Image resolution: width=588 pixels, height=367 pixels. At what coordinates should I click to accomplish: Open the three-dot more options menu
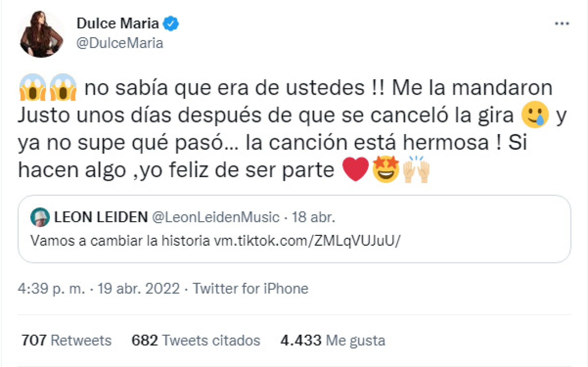click(562, 24)
